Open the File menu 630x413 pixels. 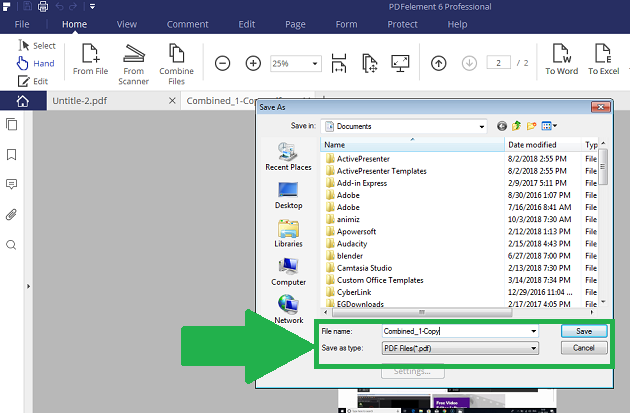(22, 24)
